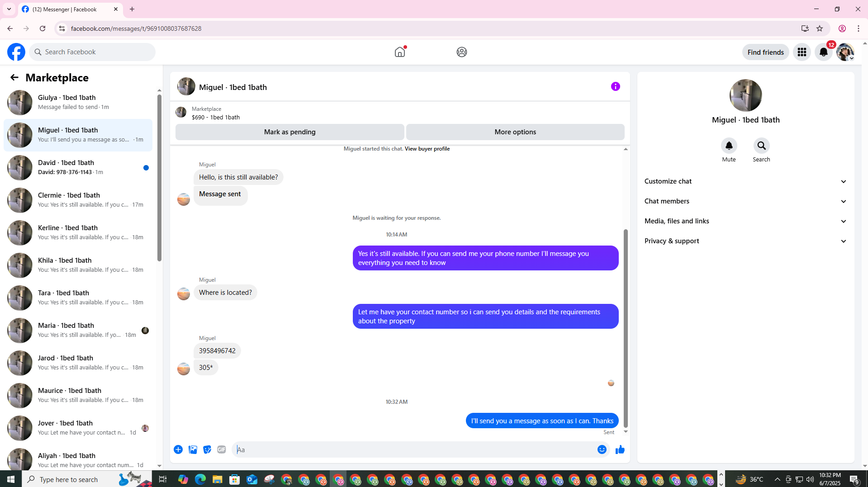Viewport: 868px width, 487px height.
Task: Expand Media, files and links section
Action: pyautogui.click(x=745, y=221)
